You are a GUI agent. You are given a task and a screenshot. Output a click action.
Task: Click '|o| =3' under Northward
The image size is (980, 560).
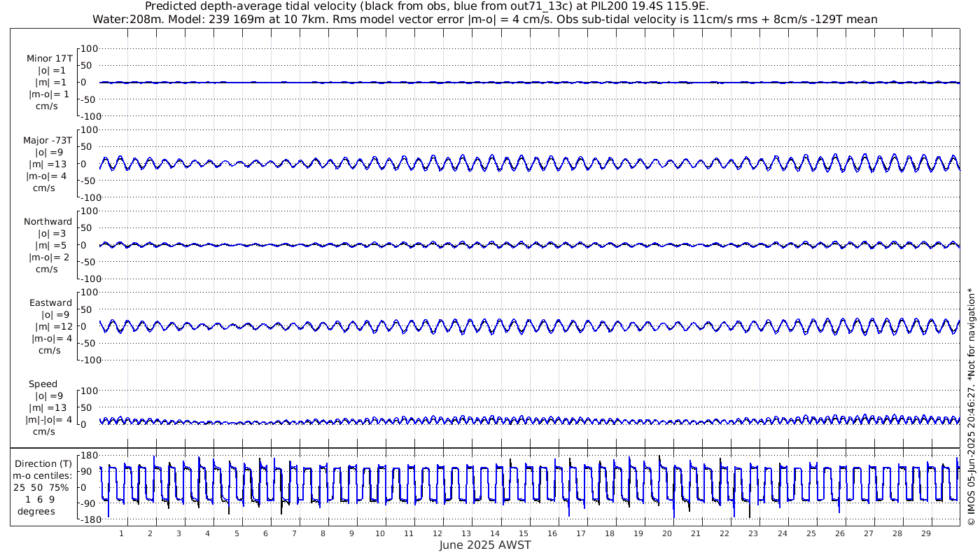pyautogui.click(x=52, y=234)
